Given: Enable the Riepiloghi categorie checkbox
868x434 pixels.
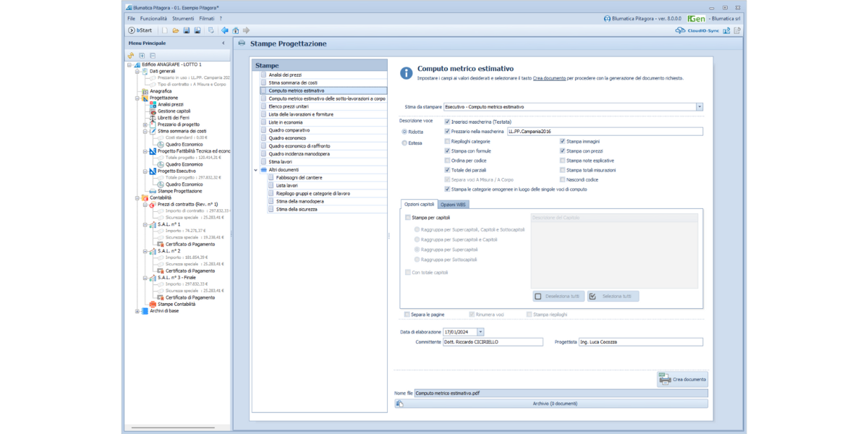Looking at the screenshot, I should pyautogui.click(x=448, y=142).
